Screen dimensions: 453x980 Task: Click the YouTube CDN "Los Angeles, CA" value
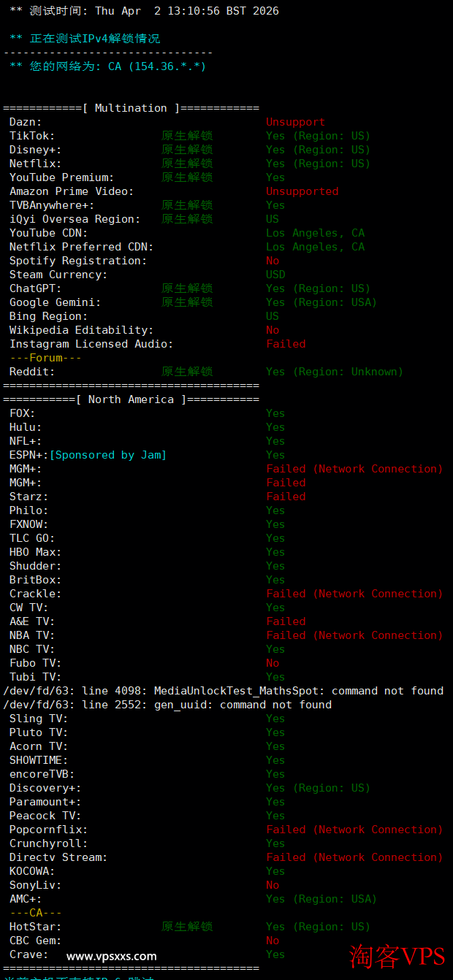pyautogui.click(x=315, y=233)
